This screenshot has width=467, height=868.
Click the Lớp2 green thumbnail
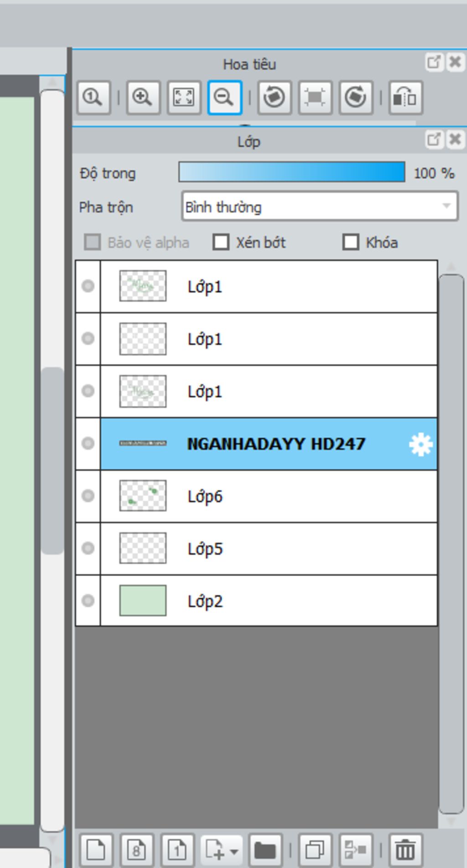coord(143,600)
